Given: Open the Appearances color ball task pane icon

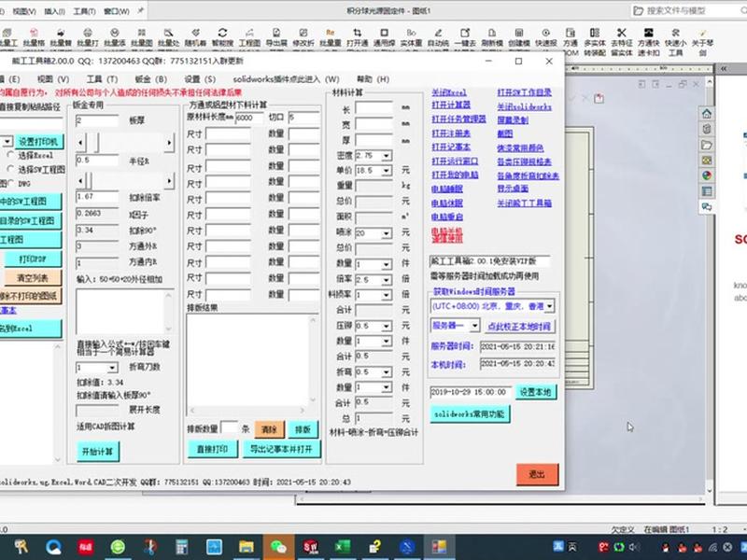Looking at the screenshot, I should (707, 175).
